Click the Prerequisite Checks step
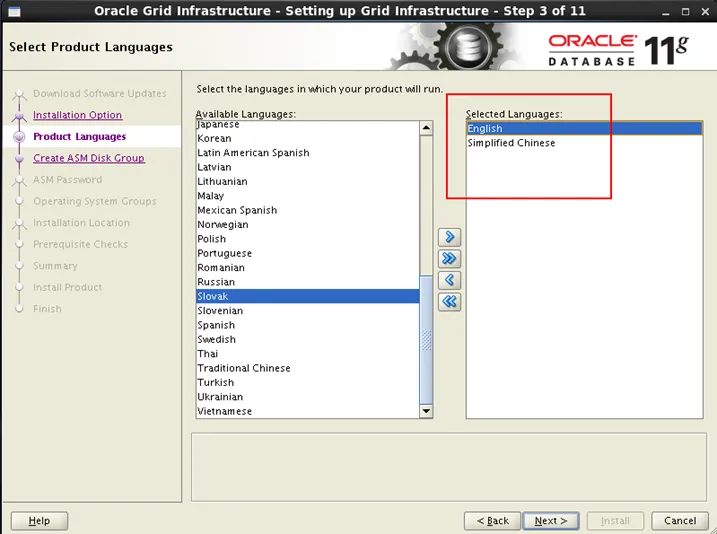 click(80, 244)
